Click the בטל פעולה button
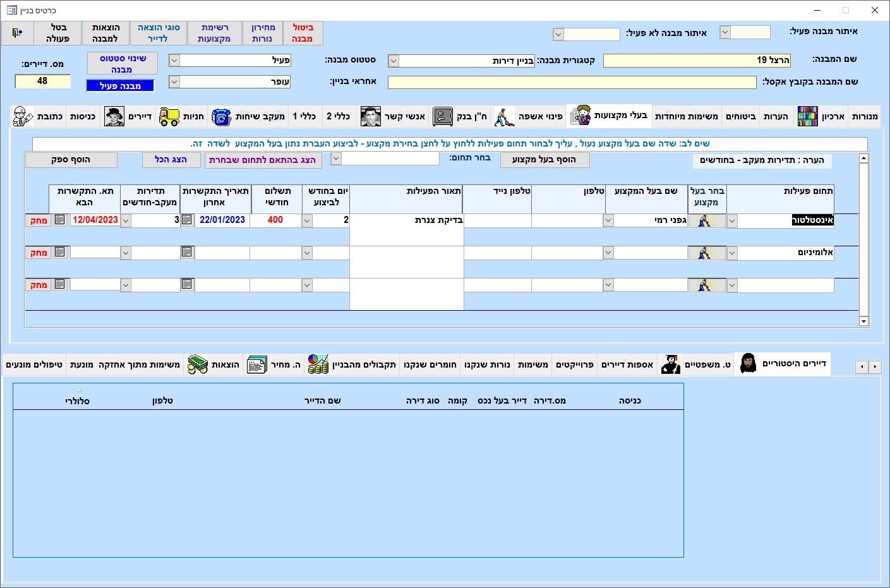The image size is (890, 588). pyautogui.click(x=58, y=33)
